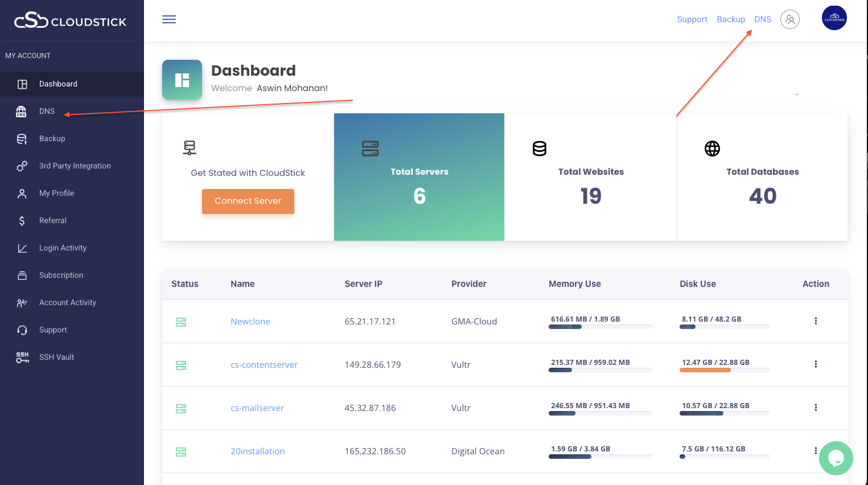Click the disk usage bar for cs-contentserver

click(x=724, y=370)
